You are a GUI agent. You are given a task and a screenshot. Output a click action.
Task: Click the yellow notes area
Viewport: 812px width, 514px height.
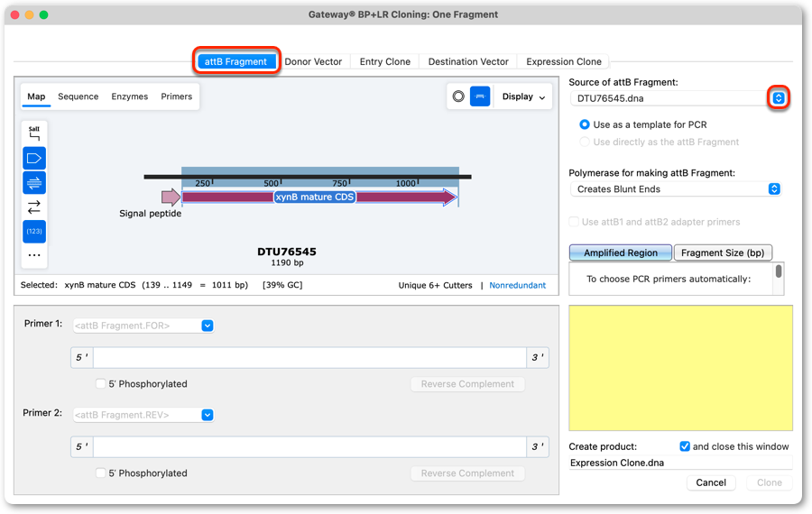[x=680, y=368]
